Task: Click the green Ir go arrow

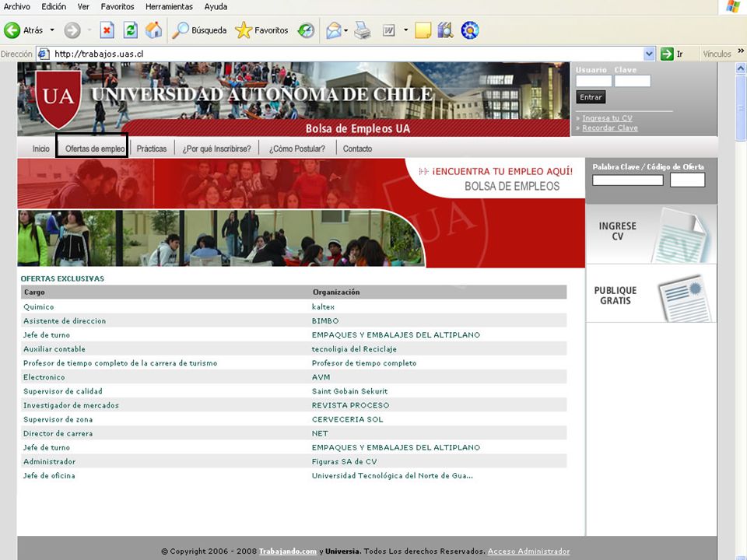Action: tap(667, 54)
